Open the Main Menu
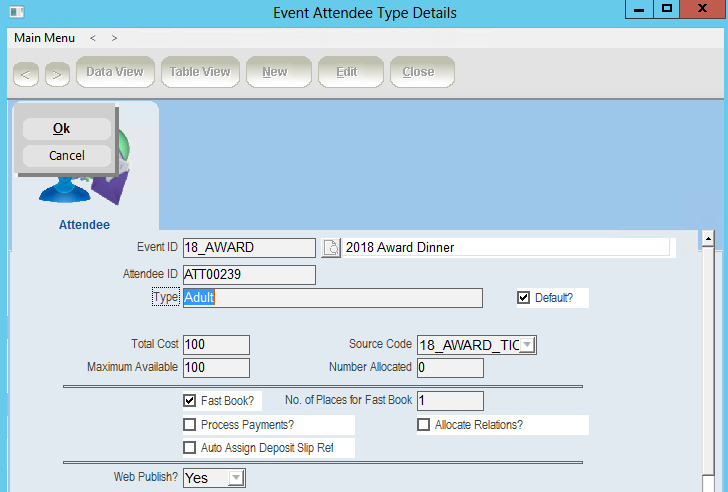The width and height of the screenshot is (728, 492). tap(44, 38)
